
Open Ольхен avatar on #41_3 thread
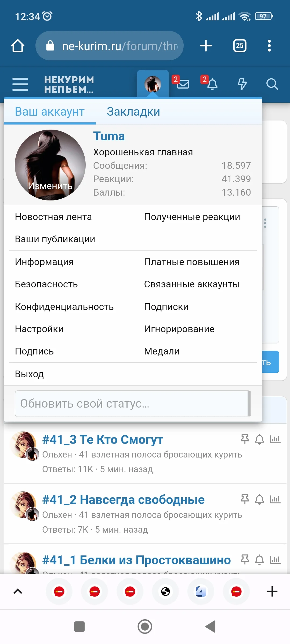(x=23, y=444)
